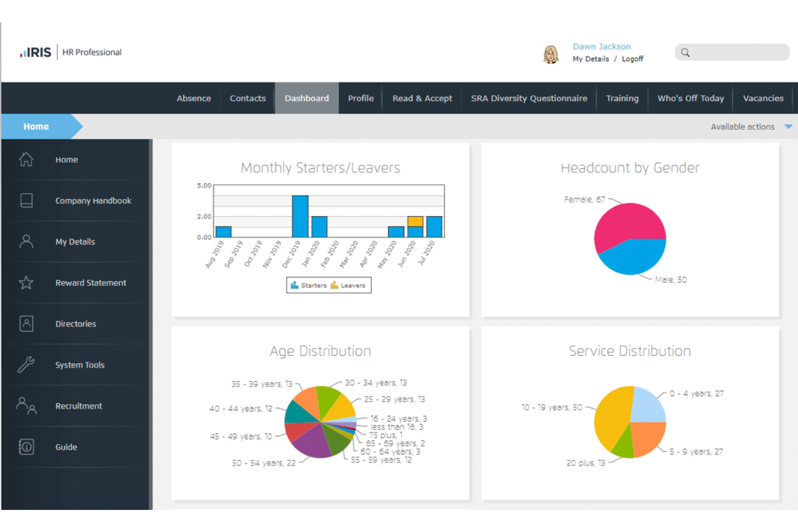Switch to the Dashboard tab
Screen dimensions: 798x532
point(306,98)
